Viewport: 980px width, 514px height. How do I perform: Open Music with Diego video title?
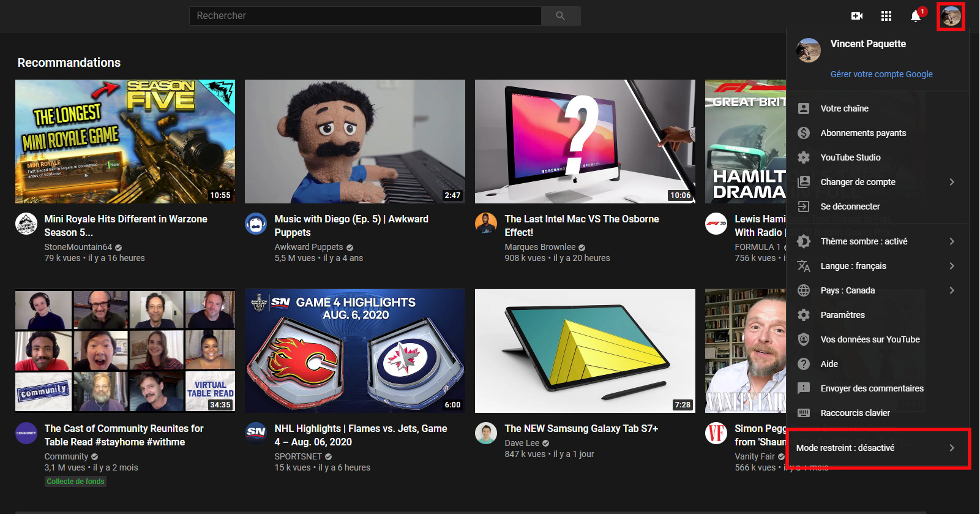point(351,225)
